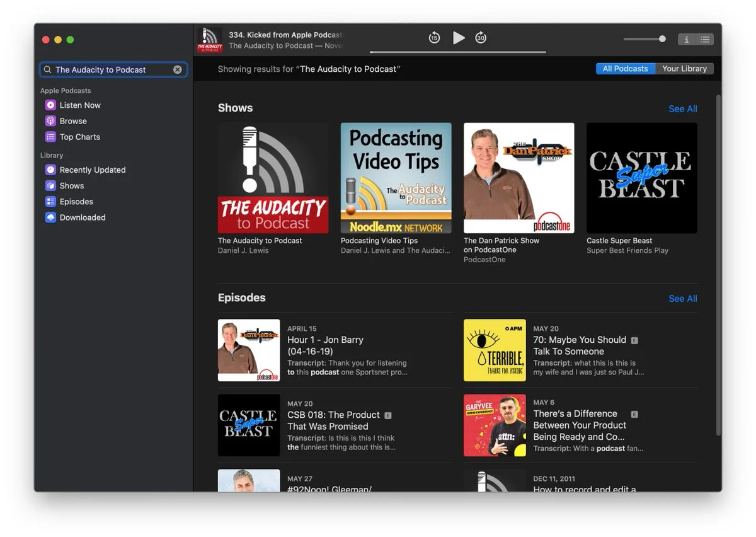756x537 pixels.
Task: Click Podcasting Video Tips show title
Action: (379, 241)
